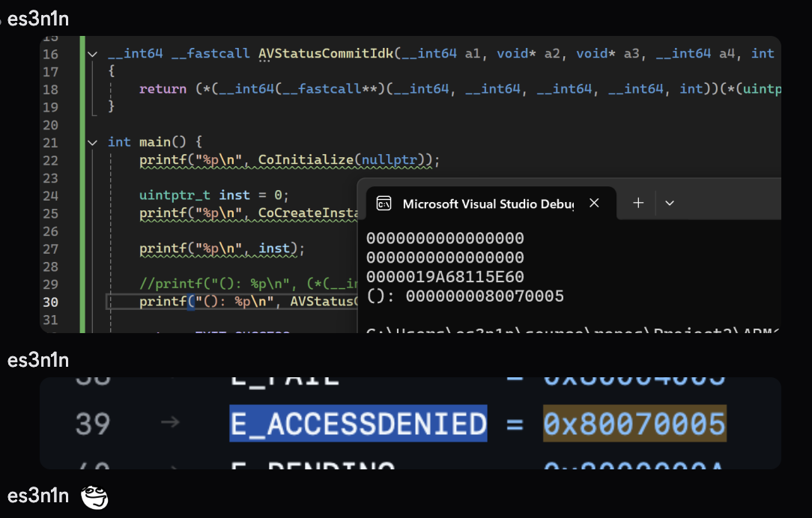Open the terminal tab dropdown chevron
812x518 pixels.
pyautogui.click(x=670, y=204)
